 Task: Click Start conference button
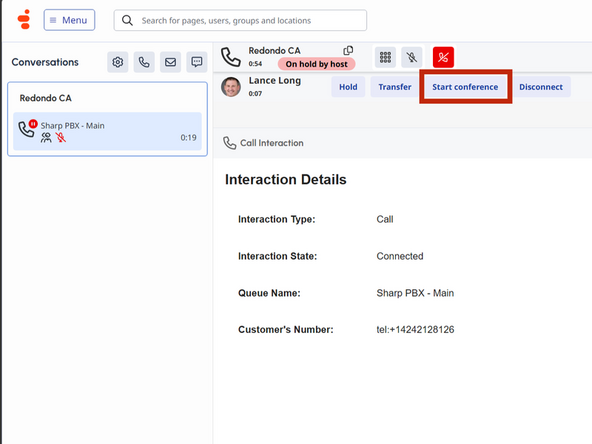pos(465,87)
